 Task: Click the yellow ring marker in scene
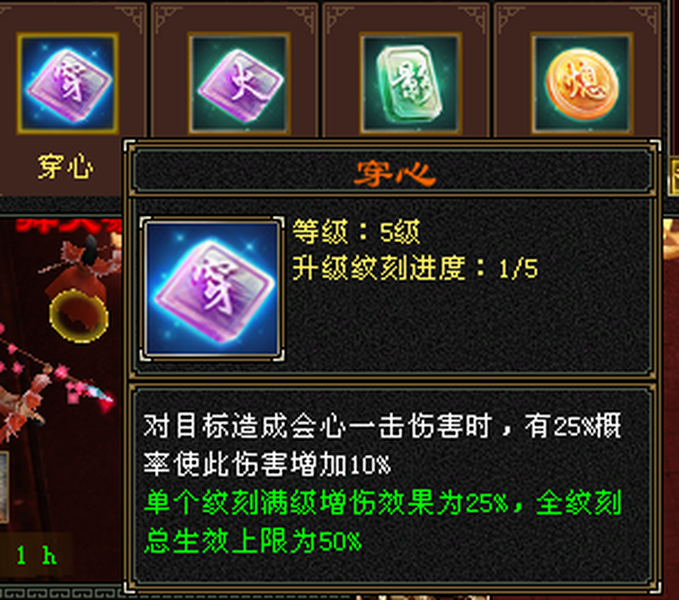tap(78, 316)
